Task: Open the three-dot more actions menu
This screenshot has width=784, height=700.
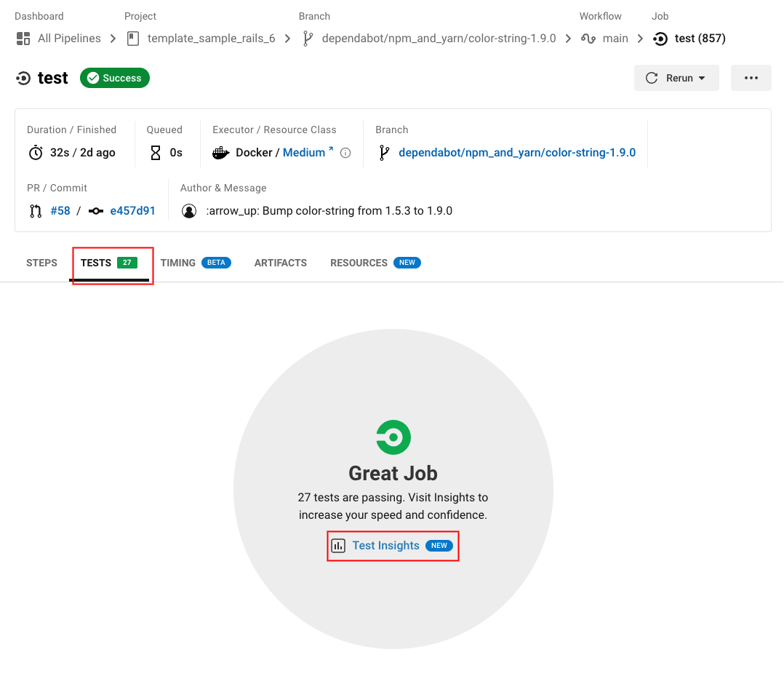Action: pyautogui.click(x=751, y=78)
